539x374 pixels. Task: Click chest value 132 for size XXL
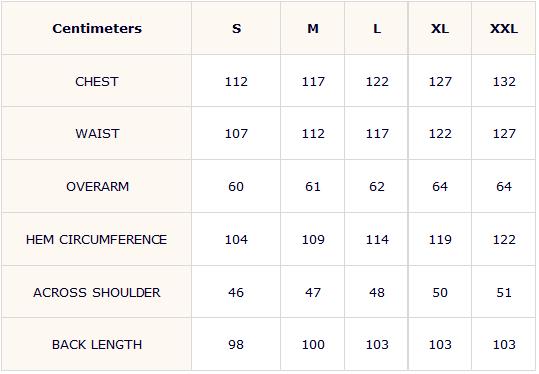tap(504, 81)
